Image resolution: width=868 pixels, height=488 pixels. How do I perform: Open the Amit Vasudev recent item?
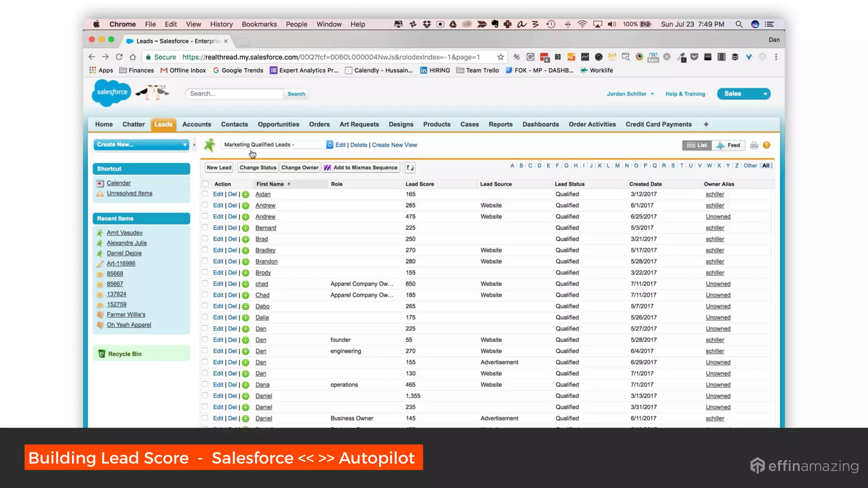click(x=124, y=233)
